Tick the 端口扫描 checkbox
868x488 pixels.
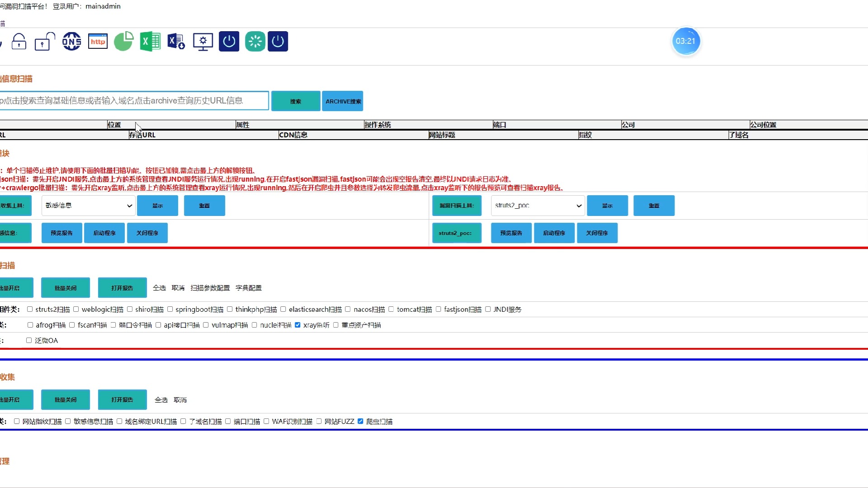pyautogui.click(x=228, y=422)
